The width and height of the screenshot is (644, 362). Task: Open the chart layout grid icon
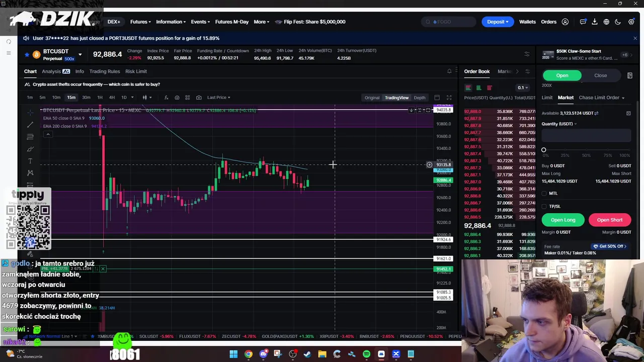188,98
